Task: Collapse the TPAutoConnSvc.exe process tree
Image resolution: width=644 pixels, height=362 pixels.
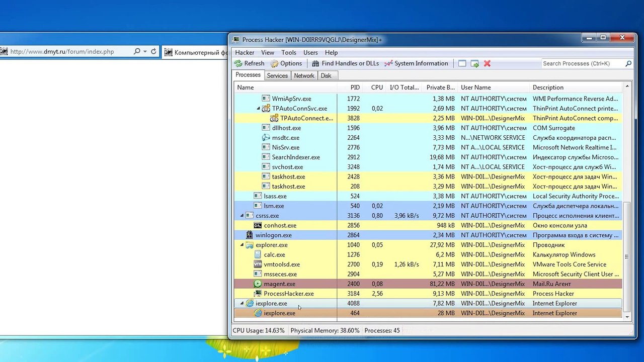Action: [258, 109]
